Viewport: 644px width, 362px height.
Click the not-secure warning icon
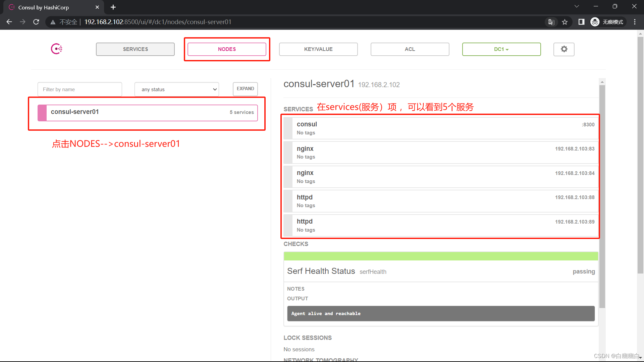(53, 22)
